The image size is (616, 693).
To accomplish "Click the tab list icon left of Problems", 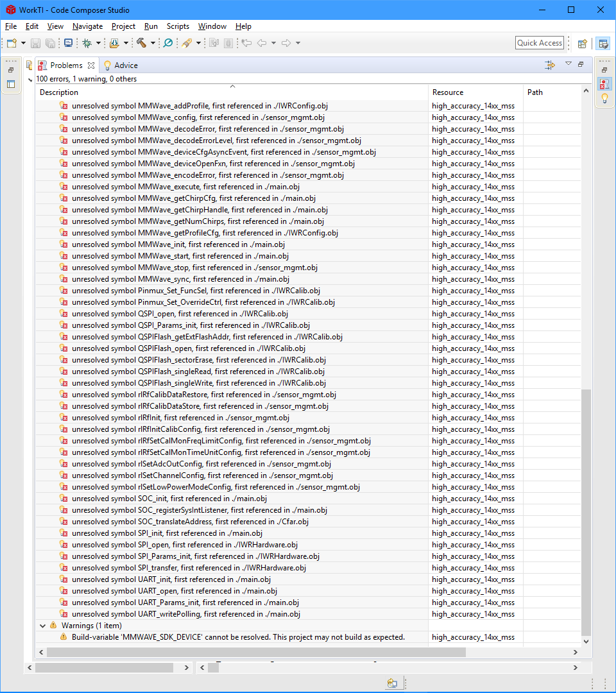I will coord(29,65).
